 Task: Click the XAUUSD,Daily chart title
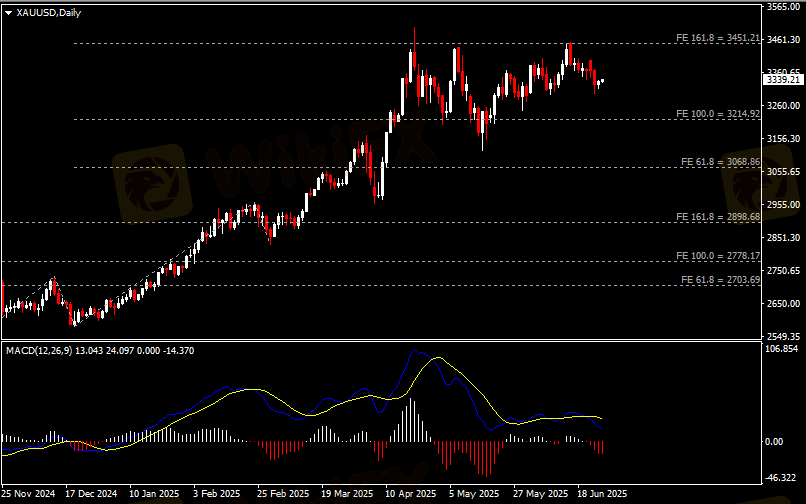click(49, 13)
